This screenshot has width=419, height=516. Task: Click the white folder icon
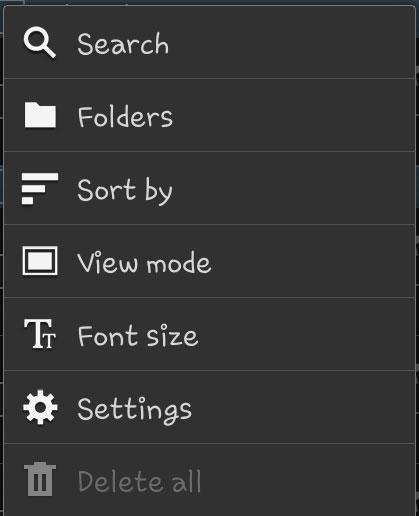coord(40,115)
